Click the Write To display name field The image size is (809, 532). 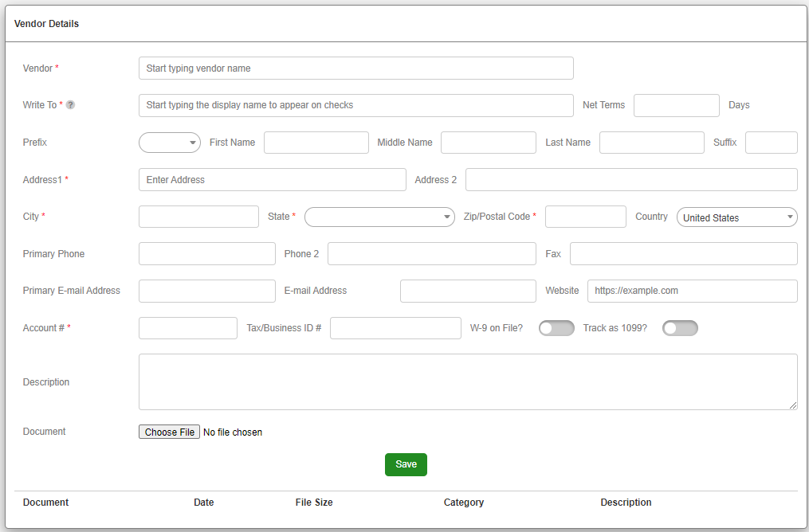[x=356, y=105]
